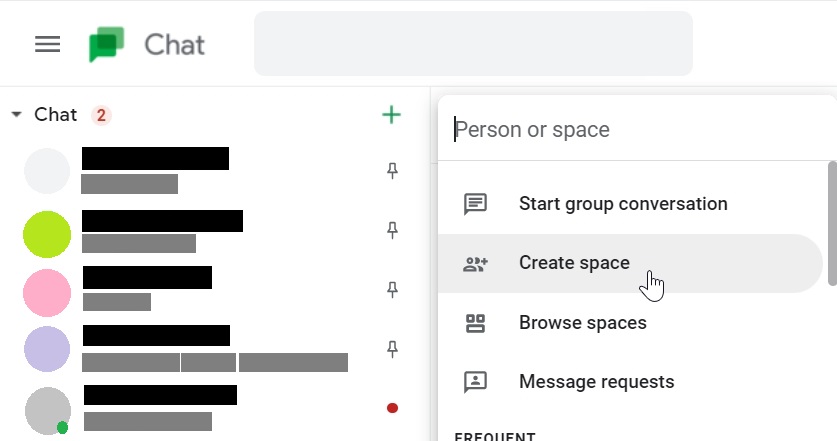Toggle pin on the lavender avatar conversation
837x441 pixels.
(392, 349)
